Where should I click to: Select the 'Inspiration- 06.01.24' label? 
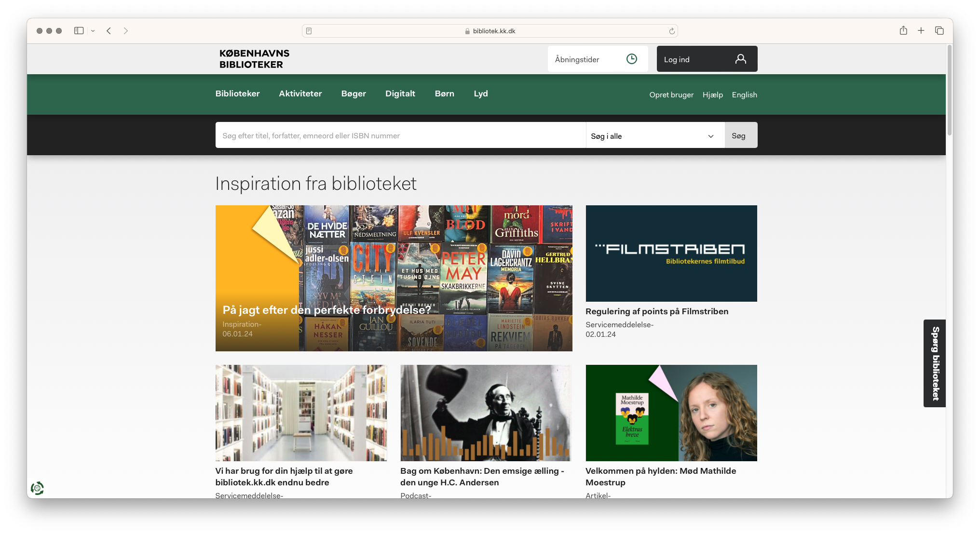[242, 329]
